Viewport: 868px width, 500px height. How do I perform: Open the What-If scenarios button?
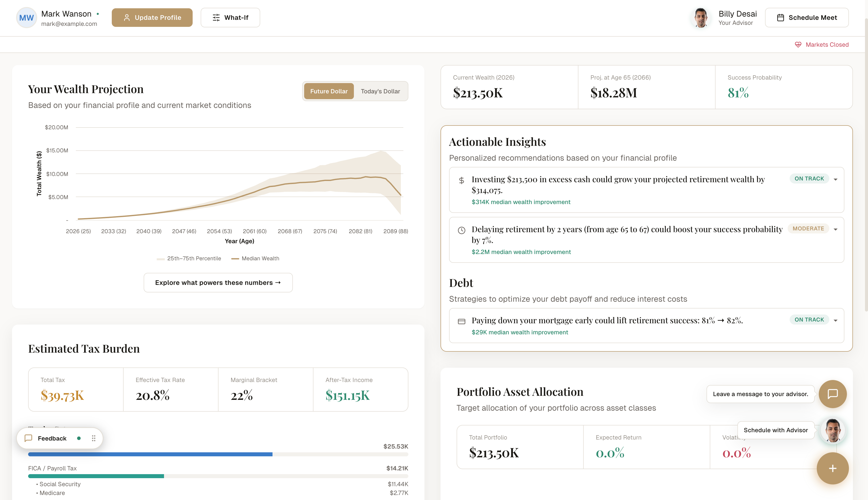(x=230, y=18)
